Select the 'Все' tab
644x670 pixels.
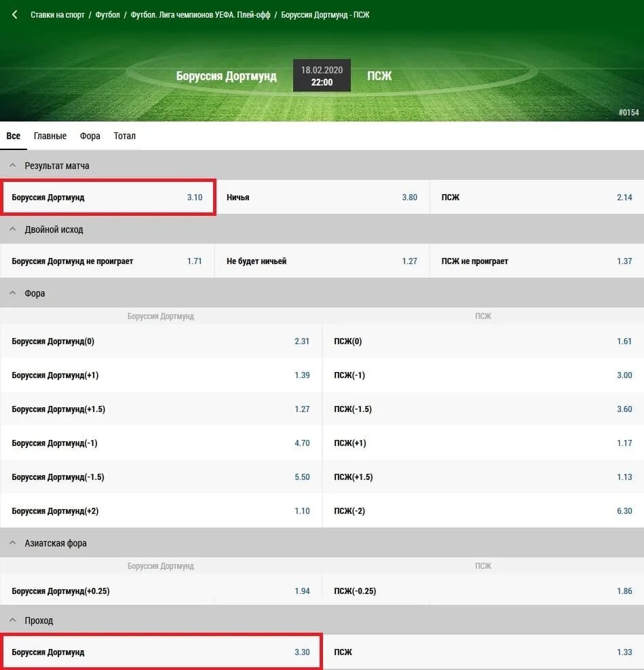(14, 136)
